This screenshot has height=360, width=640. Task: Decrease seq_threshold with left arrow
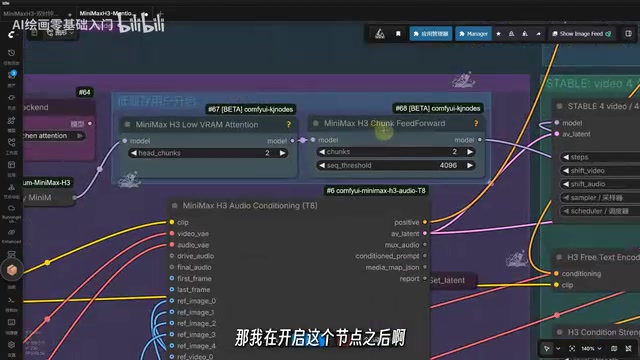322,165
